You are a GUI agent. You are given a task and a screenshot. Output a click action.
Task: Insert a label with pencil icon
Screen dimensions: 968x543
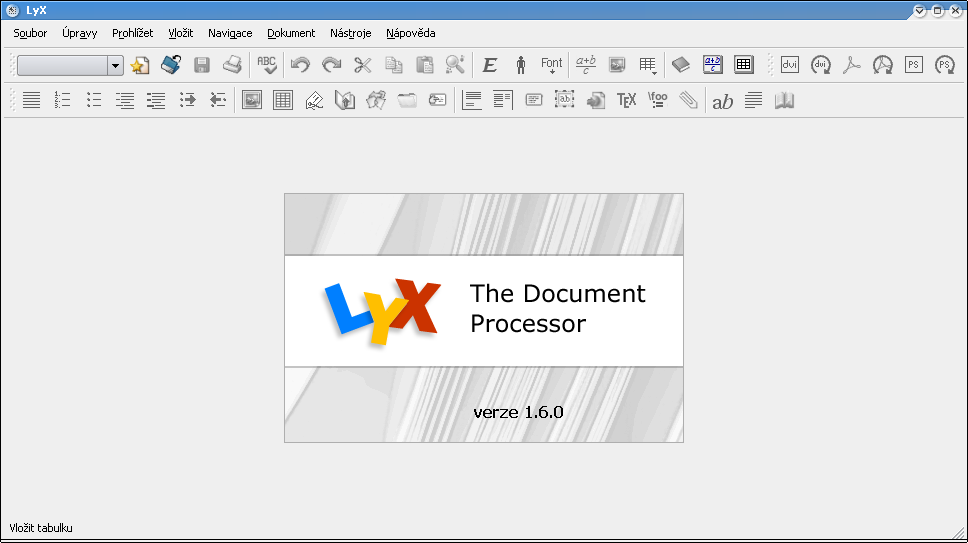(314, 100)
